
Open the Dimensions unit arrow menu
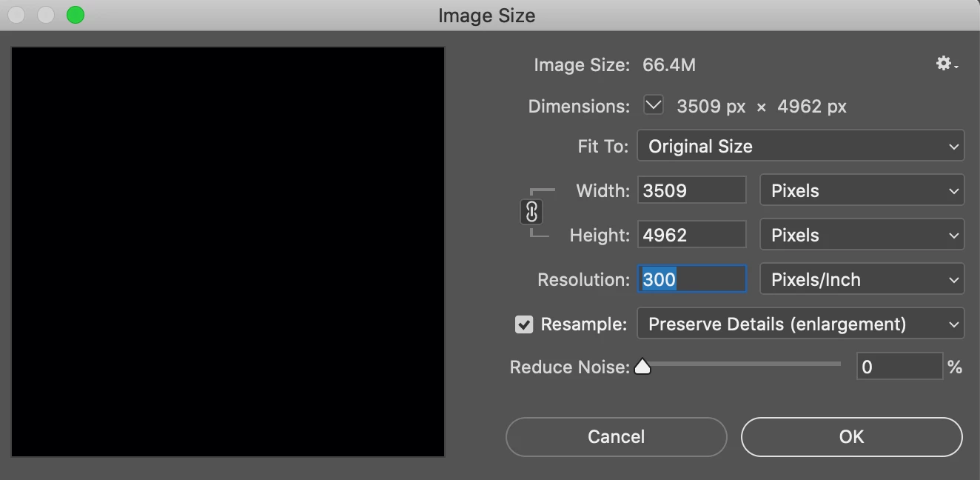coord(654,106)
